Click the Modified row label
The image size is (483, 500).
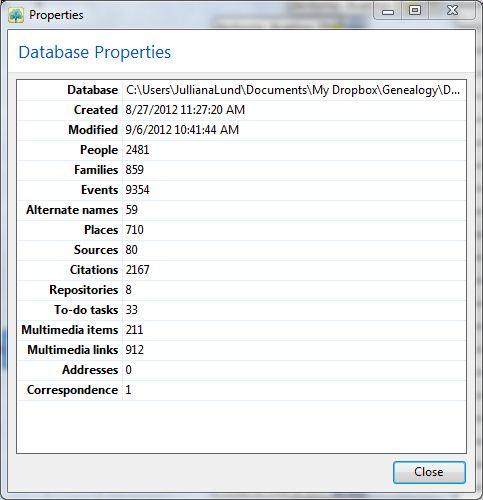93,130
